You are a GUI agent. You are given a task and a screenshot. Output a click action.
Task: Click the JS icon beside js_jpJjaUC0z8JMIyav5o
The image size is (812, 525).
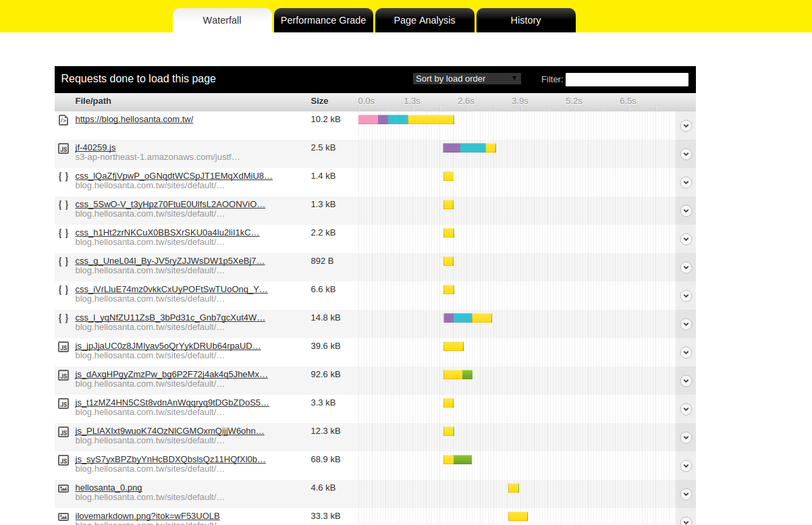pyautogui.click(x=63, y=347)
